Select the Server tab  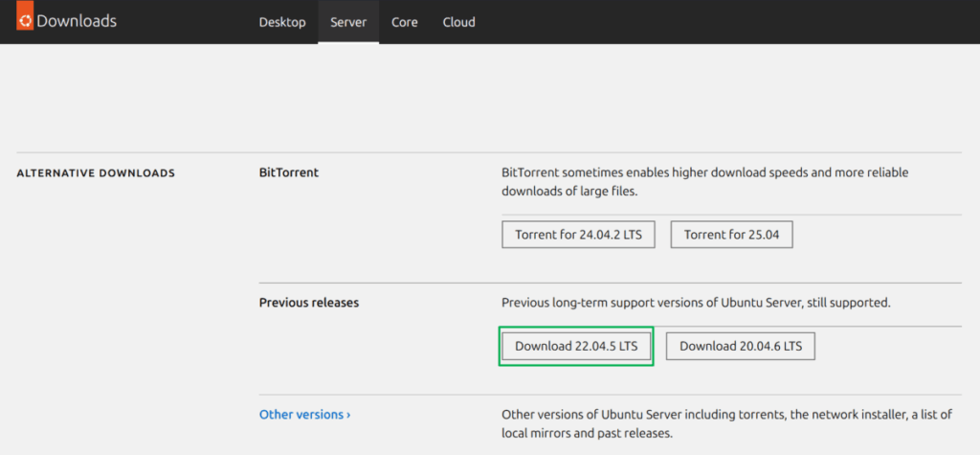(x=348, y=22)
